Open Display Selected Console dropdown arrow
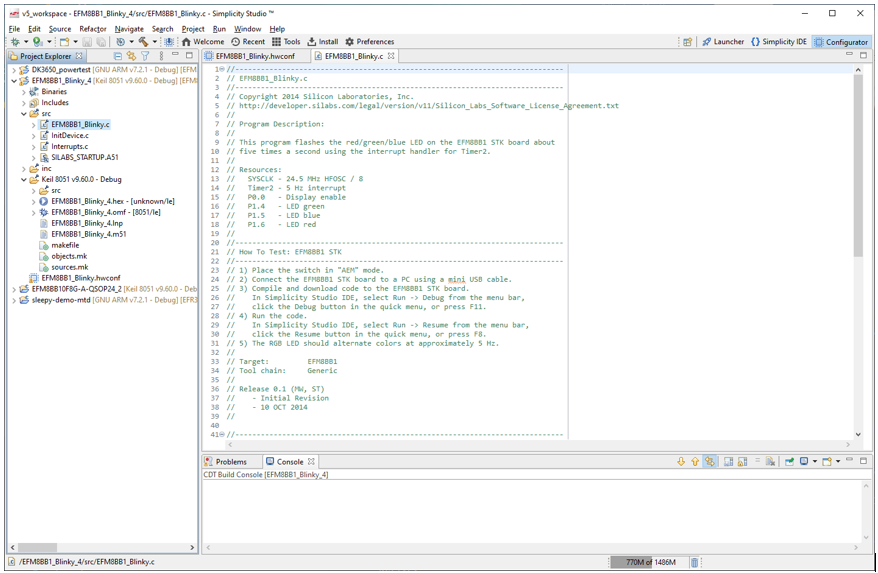Image resolution: width=878 pixels, height=573 pixels. pos(815,462)
